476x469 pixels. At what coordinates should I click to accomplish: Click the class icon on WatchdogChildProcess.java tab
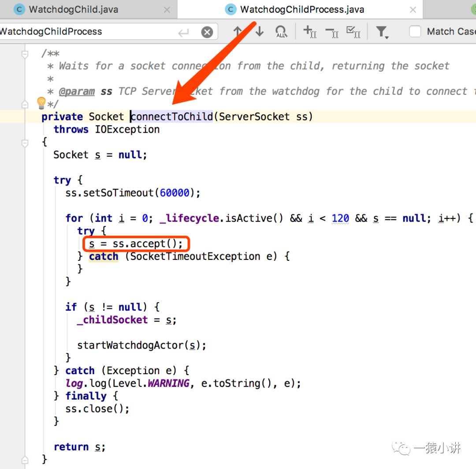coord(231,9)
